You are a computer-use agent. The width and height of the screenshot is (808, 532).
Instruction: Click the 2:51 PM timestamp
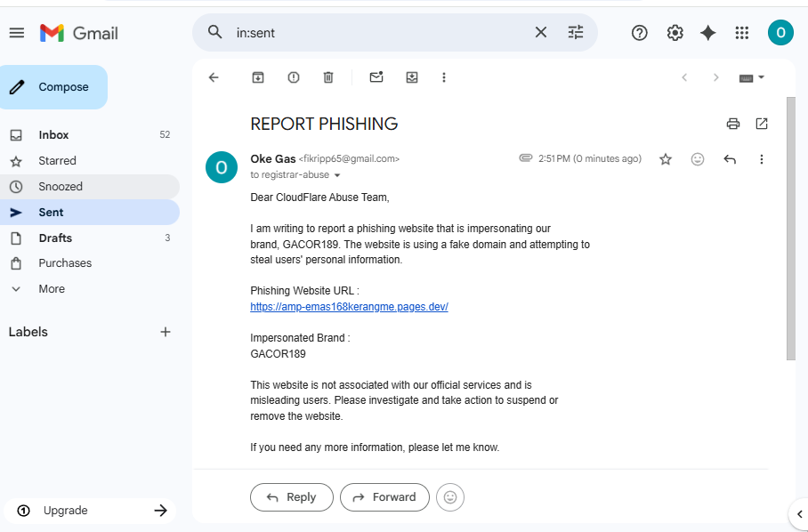point(590,158)
